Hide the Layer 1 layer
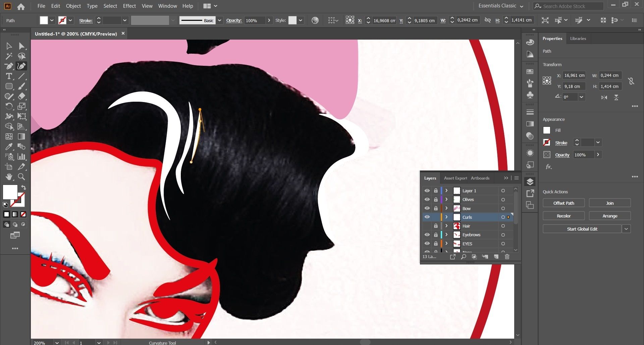The width and height of the screenshot is (644, 345). coord(427,191)
